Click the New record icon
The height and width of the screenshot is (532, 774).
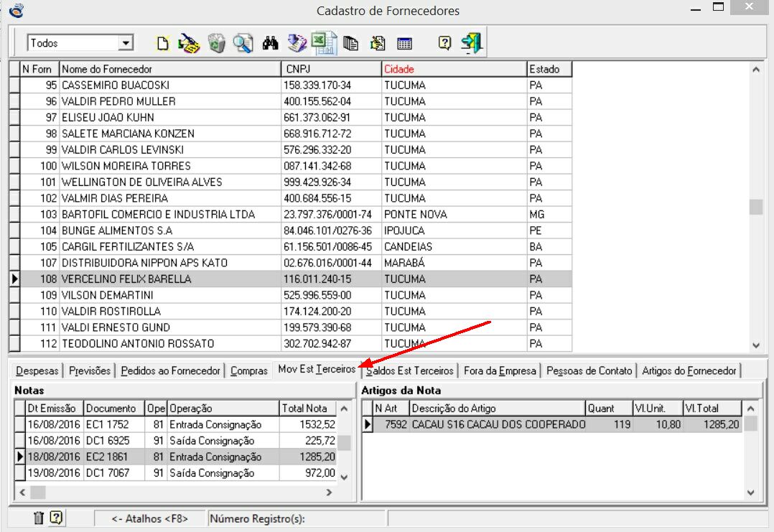tap(162, 43)
